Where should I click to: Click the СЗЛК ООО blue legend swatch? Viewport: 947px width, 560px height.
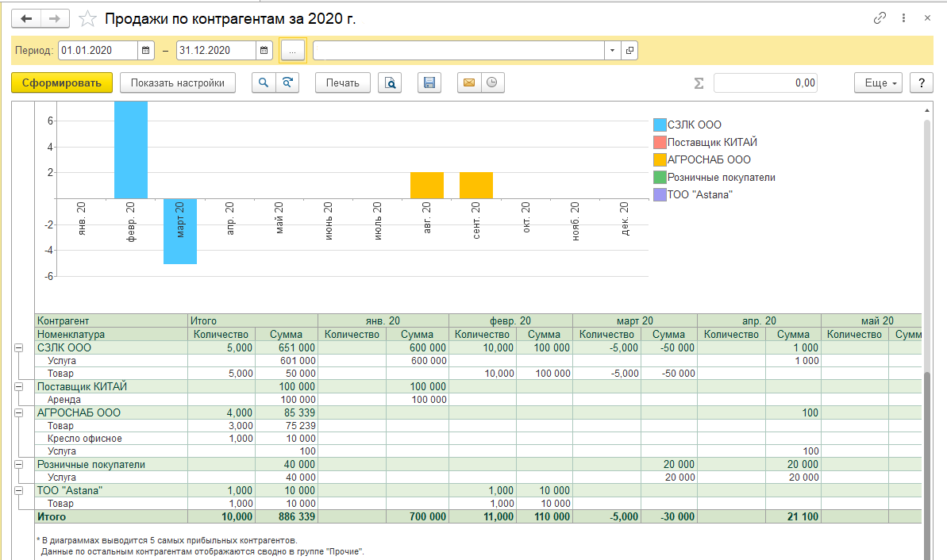[x=660, y=125]
